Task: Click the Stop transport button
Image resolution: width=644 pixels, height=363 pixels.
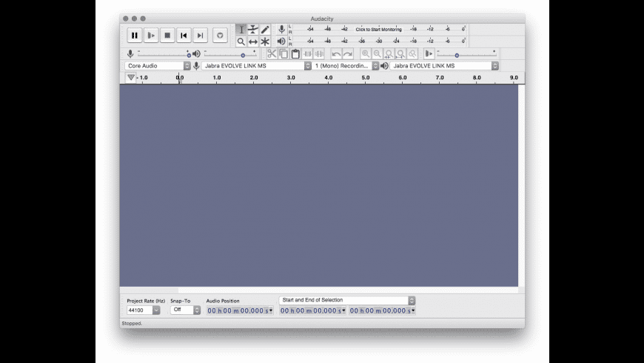Action: [167, 36]
